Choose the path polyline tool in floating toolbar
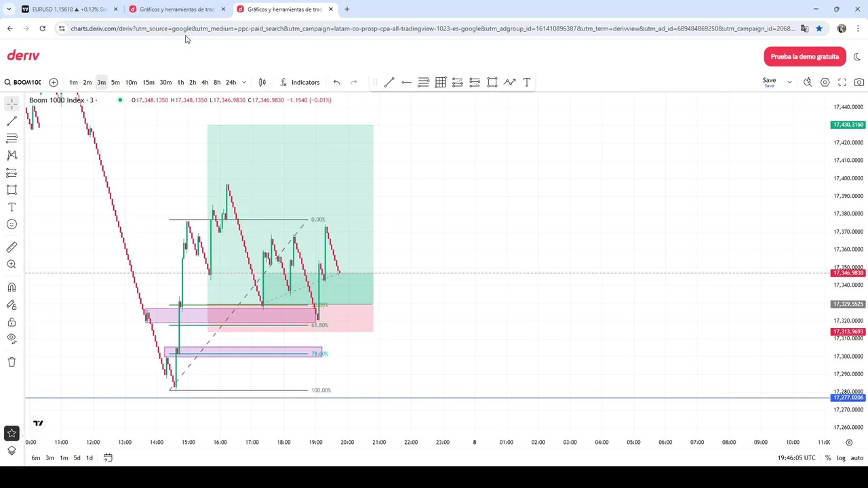868x488 pixels. click(x=509, y=83)
